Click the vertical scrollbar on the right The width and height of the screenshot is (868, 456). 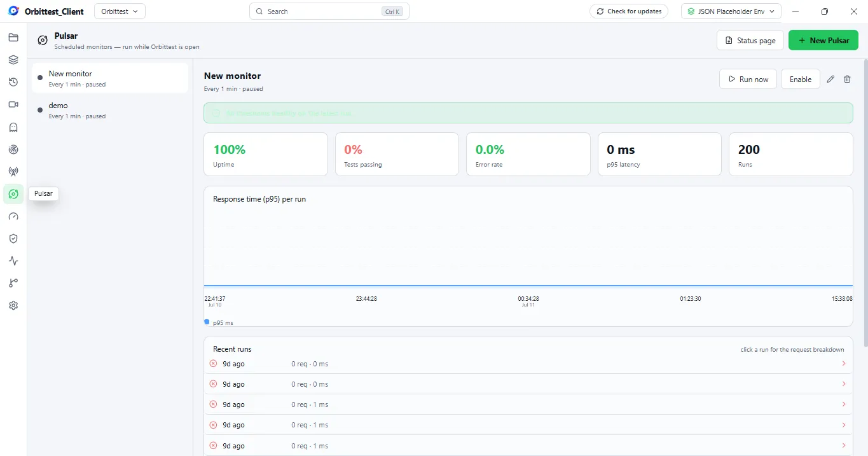tap(865, 204)
